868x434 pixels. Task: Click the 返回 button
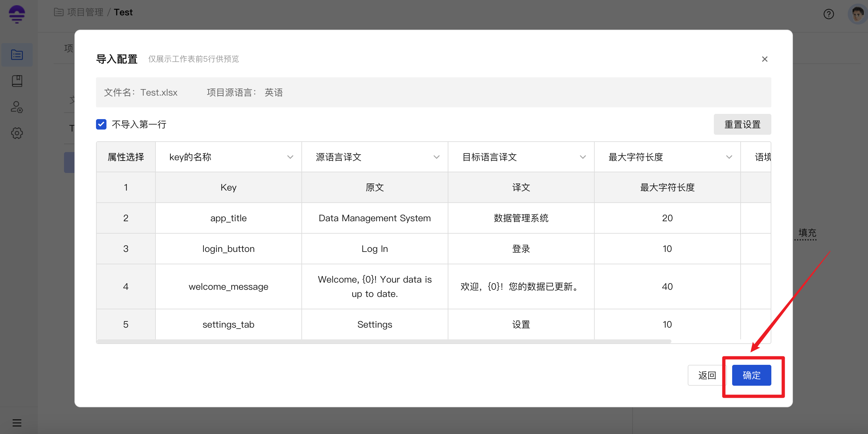point(707,375)
